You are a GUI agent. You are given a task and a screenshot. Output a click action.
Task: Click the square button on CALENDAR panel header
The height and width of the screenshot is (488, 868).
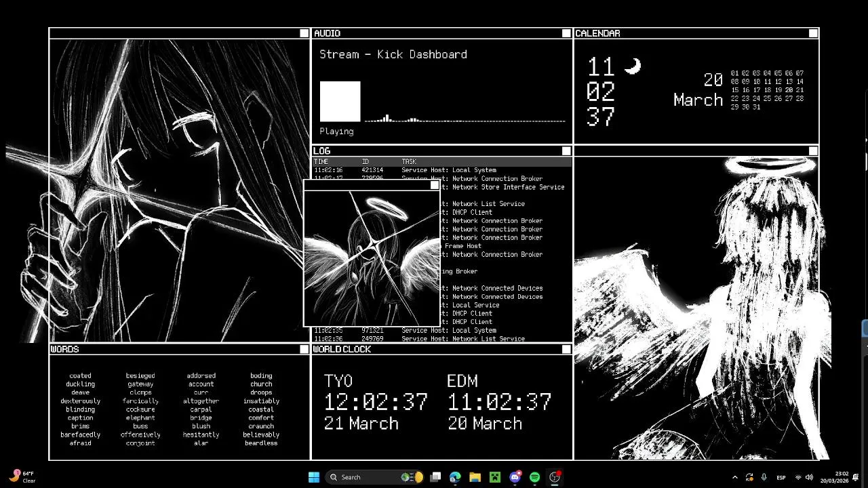(x=813, y=33)
